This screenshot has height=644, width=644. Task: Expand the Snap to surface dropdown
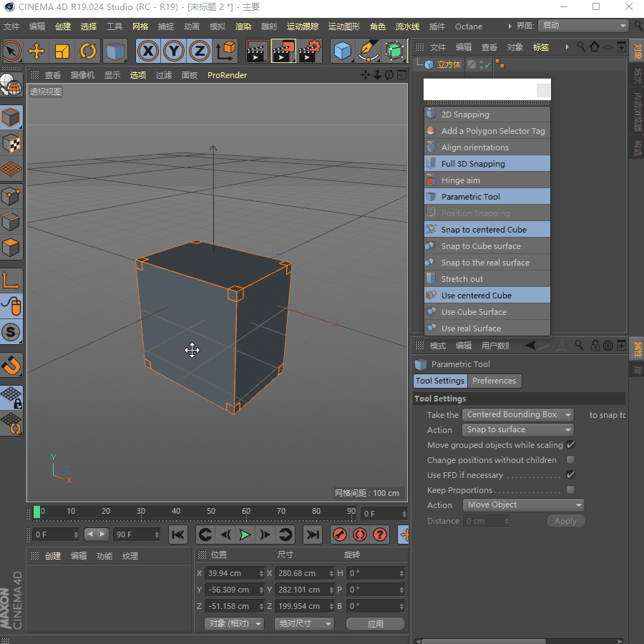[x=518, y=429]
